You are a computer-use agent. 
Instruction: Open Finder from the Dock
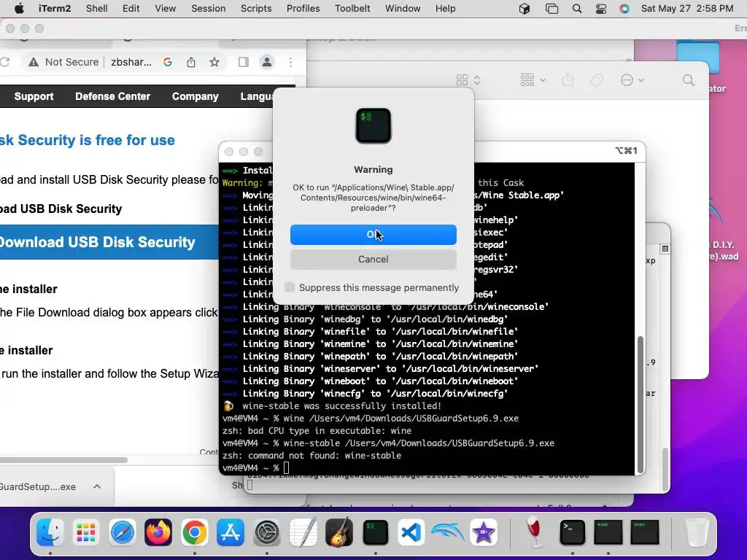click(x=50, y=532)
